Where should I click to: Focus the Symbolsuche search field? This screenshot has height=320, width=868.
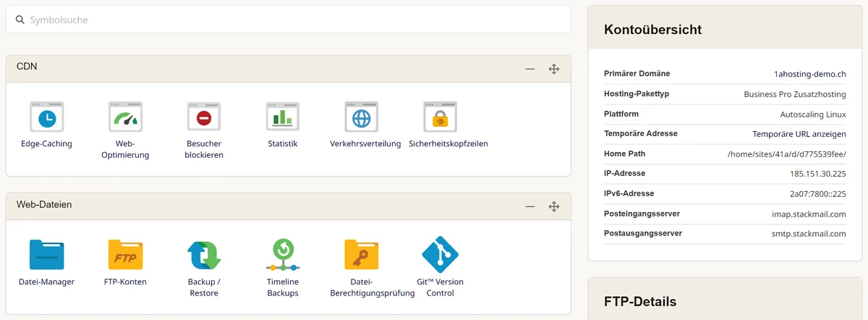288,20
